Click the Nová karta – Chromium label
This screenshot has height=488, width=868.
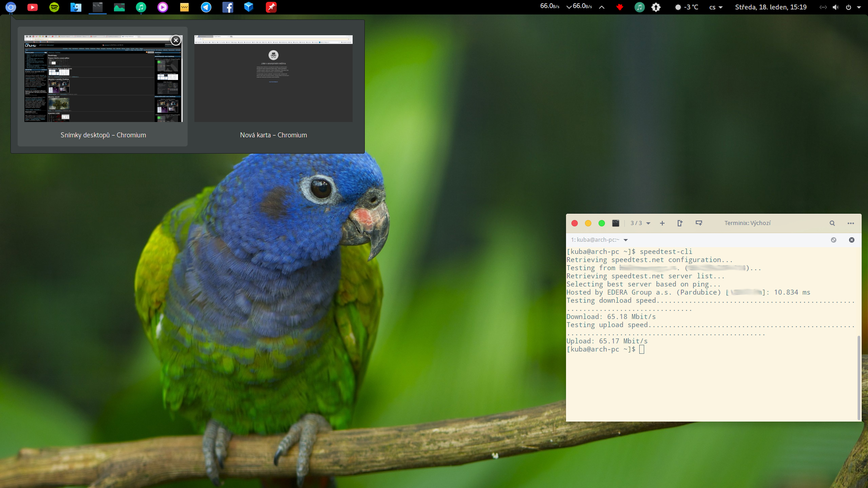click(274, 135)
